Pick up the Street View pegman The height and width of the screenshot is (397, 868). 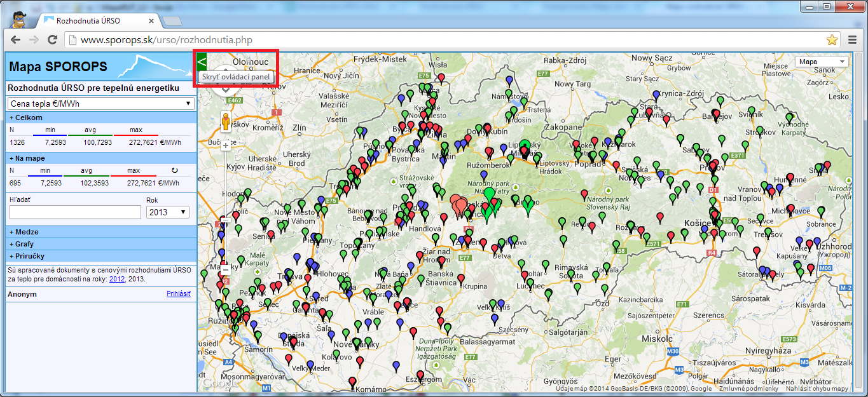click(x=225, y=121)
